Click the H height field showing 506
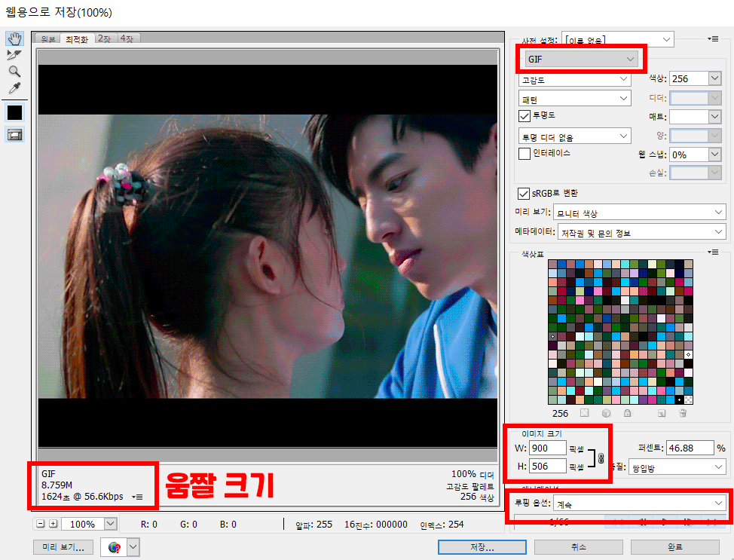Image resolution: width=734 pixels, height=560 pixels. pos(548,466)
